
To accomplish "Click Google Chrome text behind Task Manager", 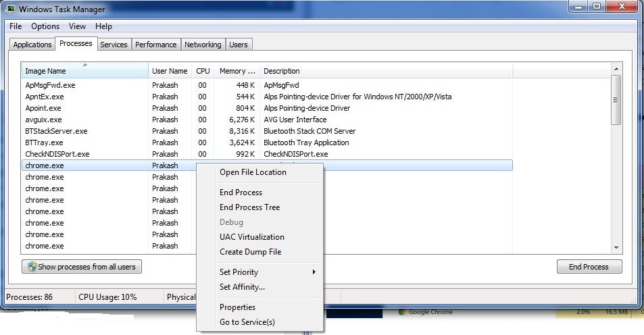I will tap(430, 312).
